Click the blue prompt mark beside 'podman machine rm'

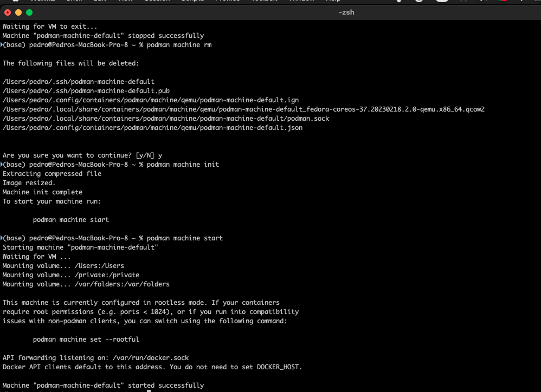pyautogui.click(x=2, y=45)
